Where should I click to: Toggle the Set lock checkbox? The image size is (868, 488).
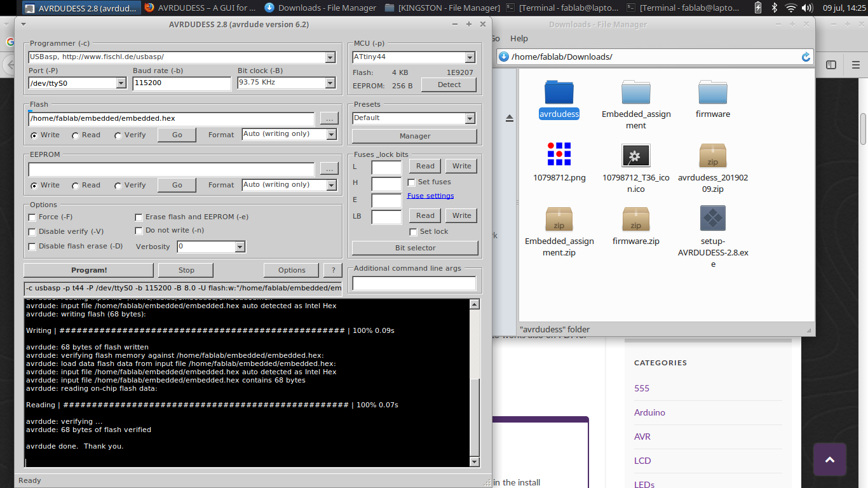coord(414,232)
